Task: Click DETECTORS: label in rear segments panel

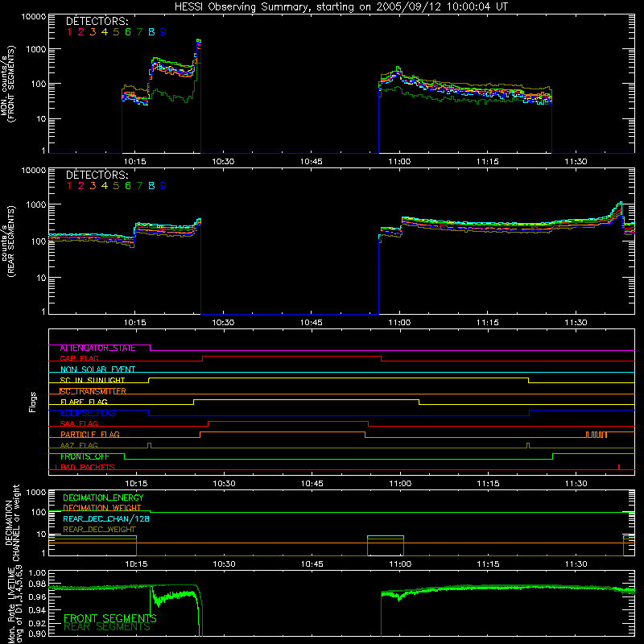Action: (97, 175)
